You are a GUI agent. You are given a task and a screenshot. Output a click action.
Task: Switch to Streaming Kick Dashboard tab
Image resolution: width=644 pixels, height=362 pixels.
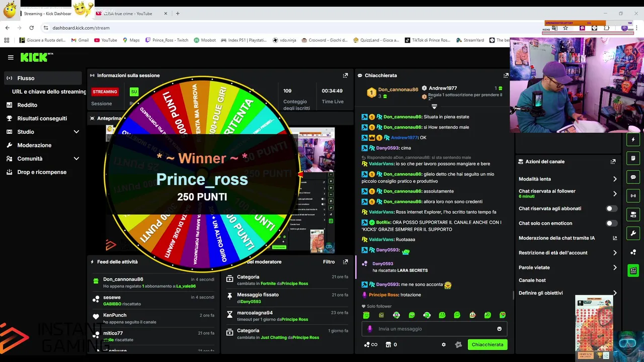point(47,14)
